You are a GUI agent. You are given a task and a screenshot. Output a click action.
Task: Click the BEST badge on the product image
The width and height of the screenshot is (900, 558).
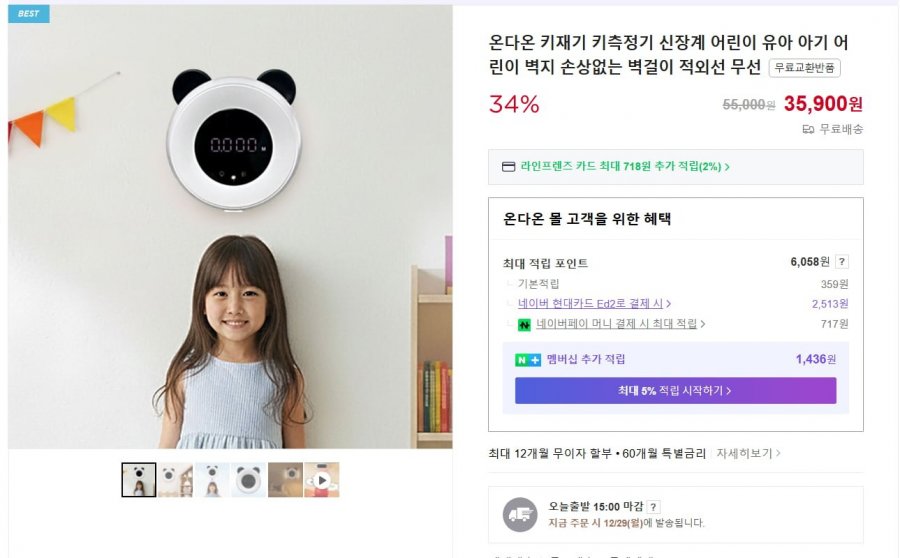29,14
